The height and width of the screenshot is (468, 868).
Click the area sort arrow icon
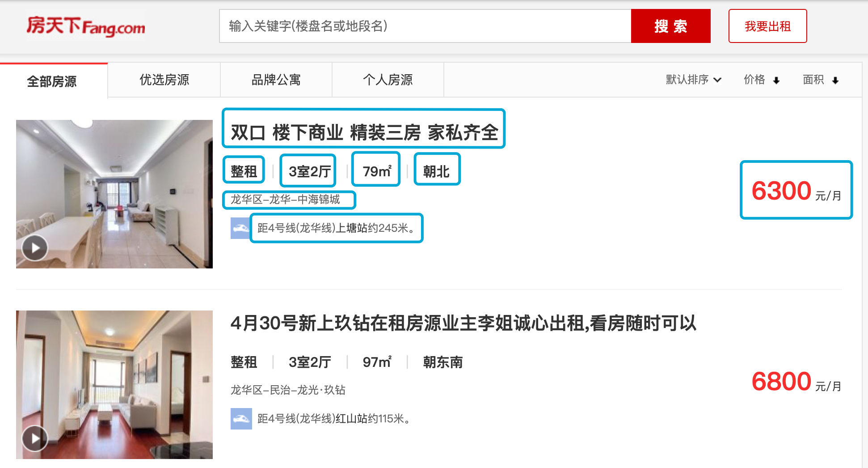click(x=836, y=80)
